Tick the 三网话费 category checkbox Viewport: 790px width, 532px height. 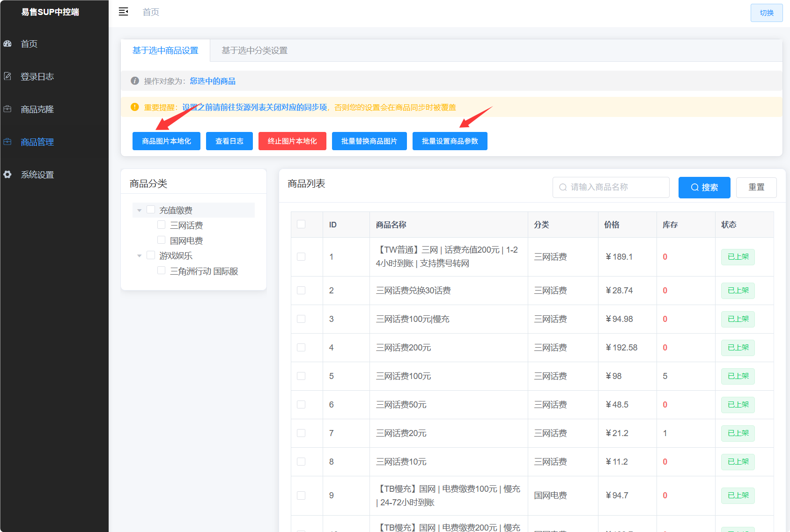click(162, 225)
